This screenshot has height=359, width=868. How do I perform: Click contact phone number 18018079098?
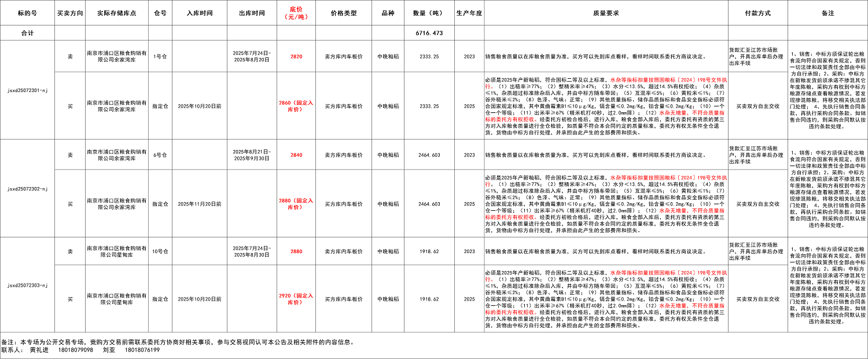pyautogui.click(x=76, y=350)
